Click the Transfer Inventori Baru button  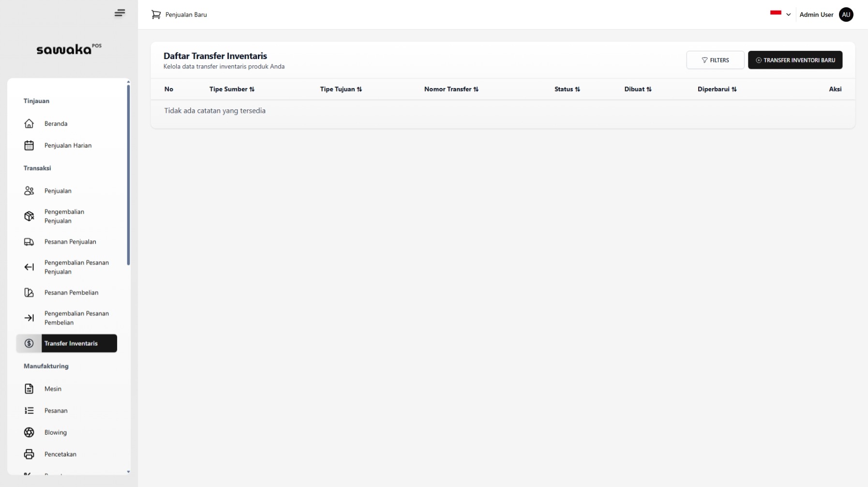coord(794,60)
